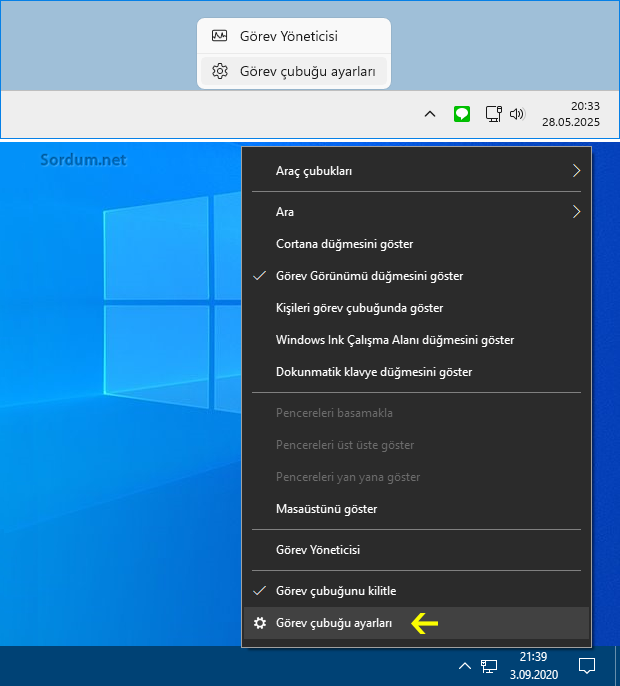Enable Cortana düğmesini göster
This screenshot has height=686, width=620.
(x=416, y=244)
